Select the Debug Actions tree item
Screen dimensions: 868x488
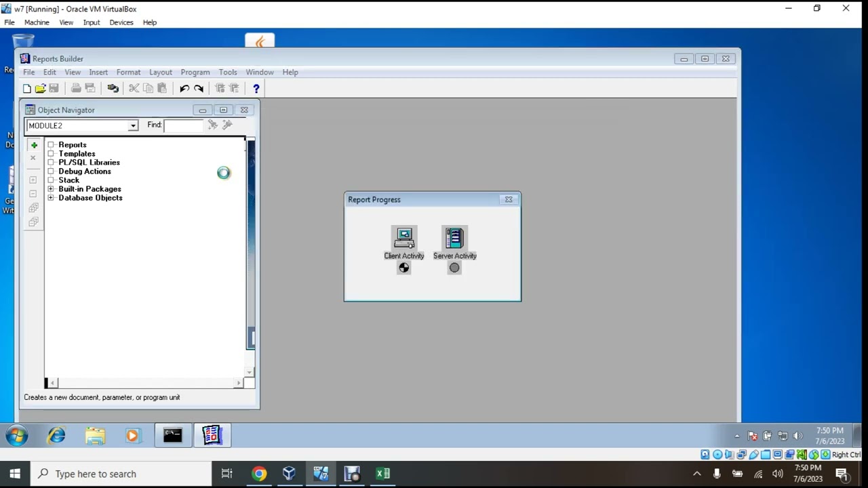coord(85,171)
